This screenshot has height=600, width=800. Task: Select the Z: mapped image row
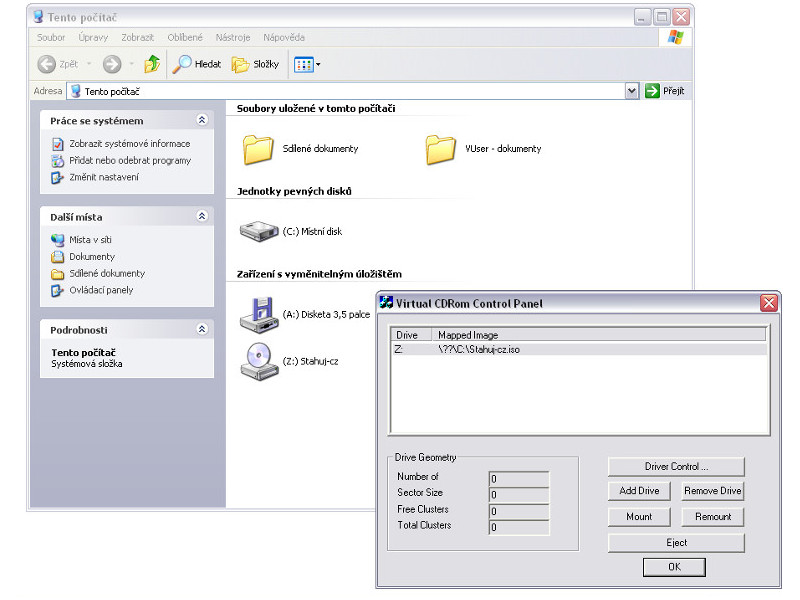[579, 349]
